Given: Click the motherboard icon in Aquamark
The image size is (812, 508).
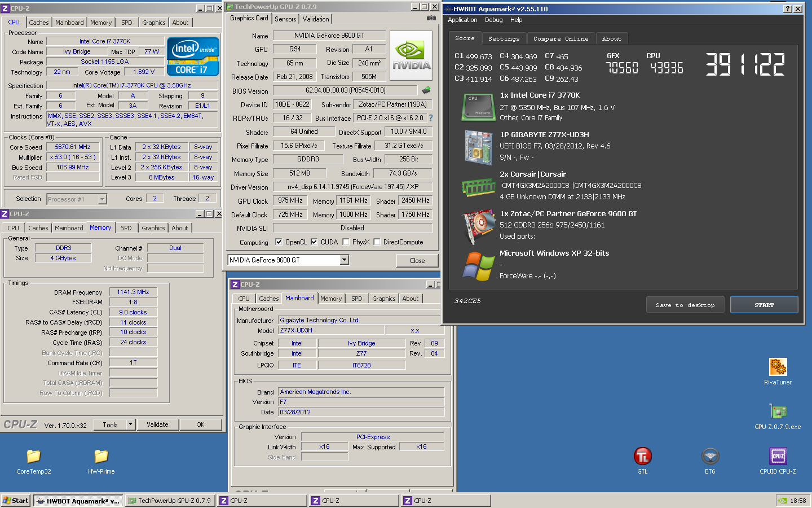Looking at the screenshot, I should (x=479, y=147).
